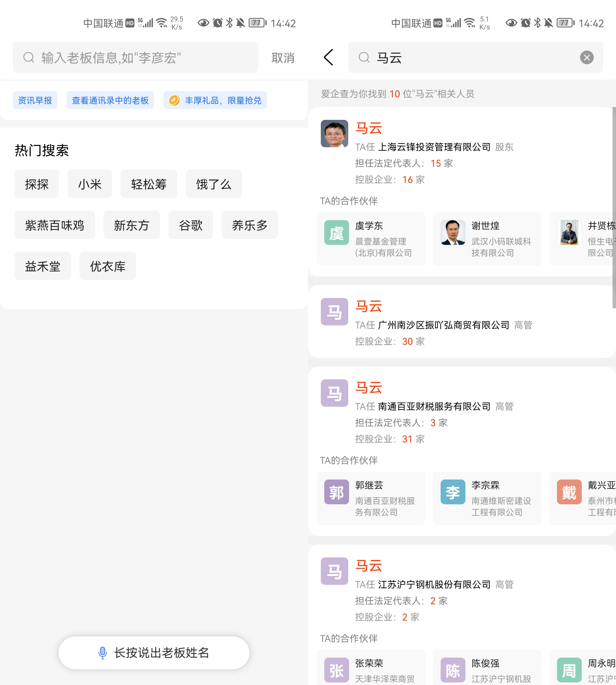The image size is (616, 685).
Task: Tap the green 虞 avatar of partner 虞学东
Action: (337, 232)
